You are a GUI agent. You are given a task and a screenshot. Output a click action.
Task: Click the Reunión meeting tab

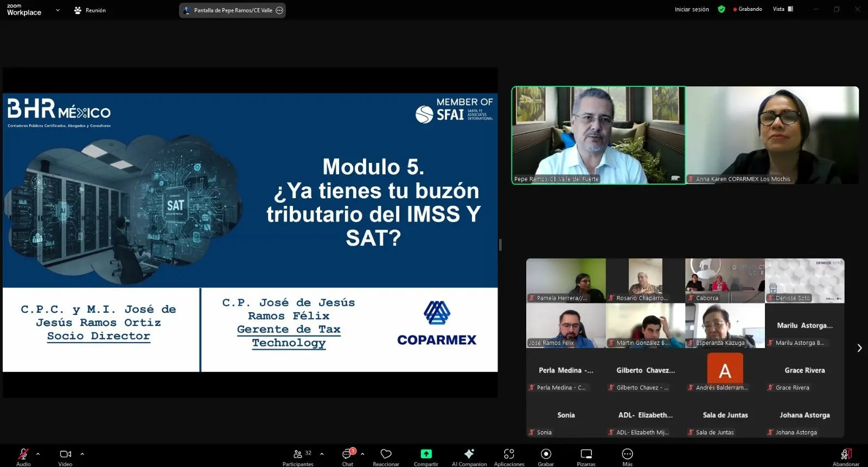[x=90, y=10]
